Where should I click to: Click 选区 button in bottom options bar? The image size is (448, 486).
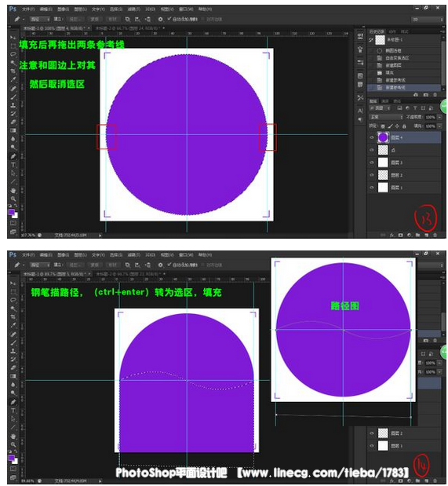coord(75,265)
